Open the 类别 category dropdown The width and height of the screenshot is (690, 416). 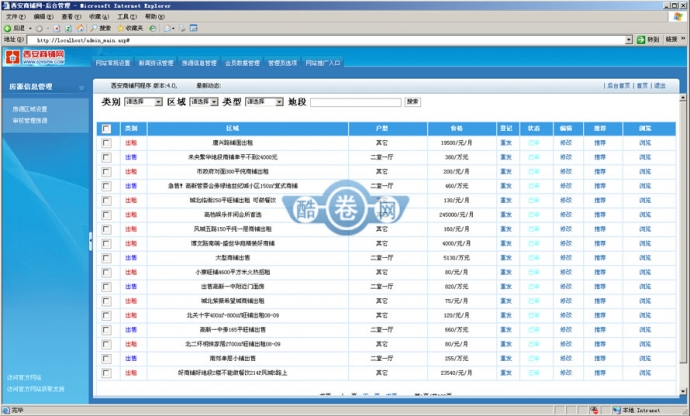click(143, 102)
